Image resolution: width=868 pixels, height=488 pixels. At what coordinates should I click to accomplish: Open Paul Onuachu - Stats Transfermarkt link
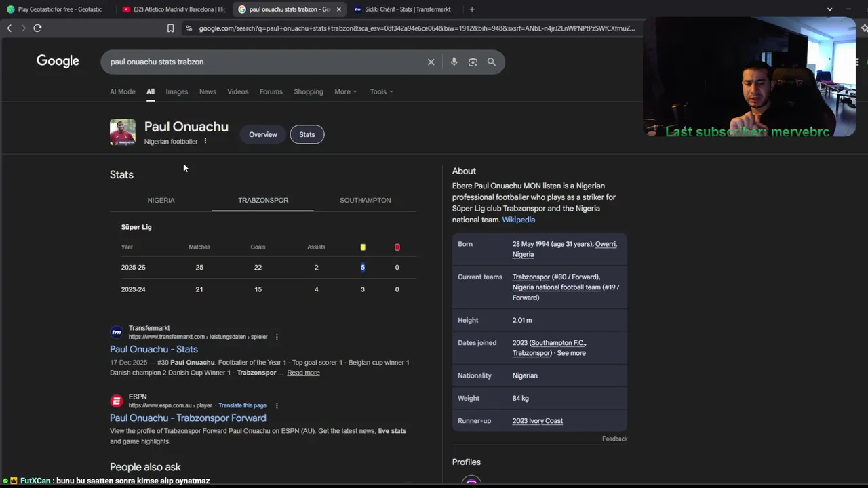click(154, 349)
